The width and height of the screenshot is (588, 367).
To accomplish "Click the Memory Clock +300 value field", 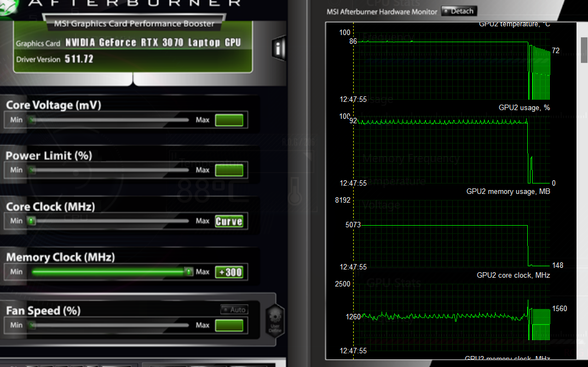I will pyautogui.click(x=229, y=272).
